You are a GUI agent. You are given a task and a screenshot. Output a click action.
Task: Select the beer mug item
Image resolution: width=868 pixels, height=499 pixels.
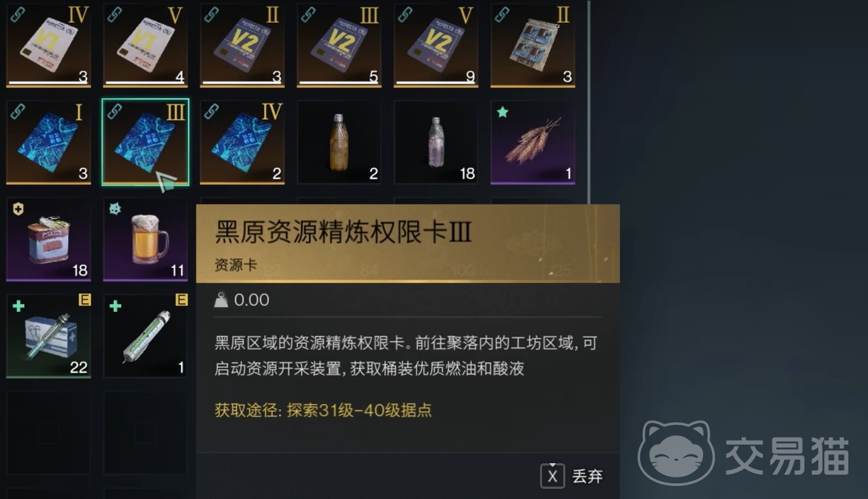point(145,239)
